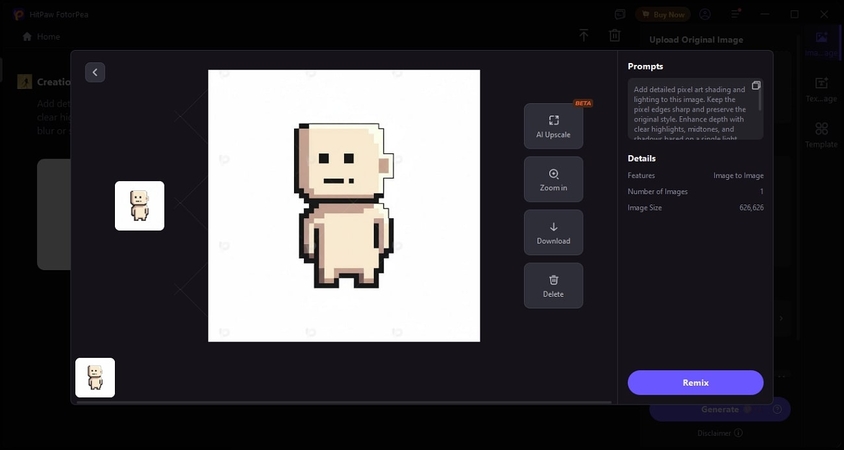
Task: Zoom in on the generated image
Action: [553, 179]
